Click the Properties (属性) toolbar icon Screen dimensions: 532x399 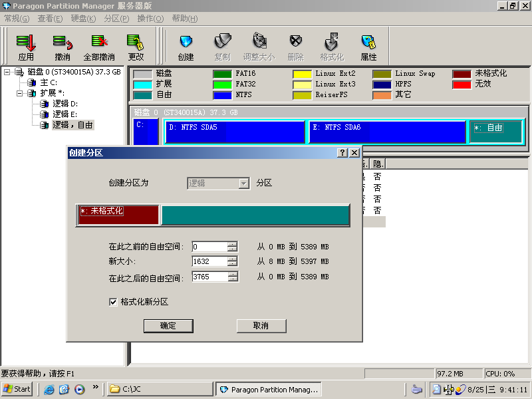[x=368, y=42]
